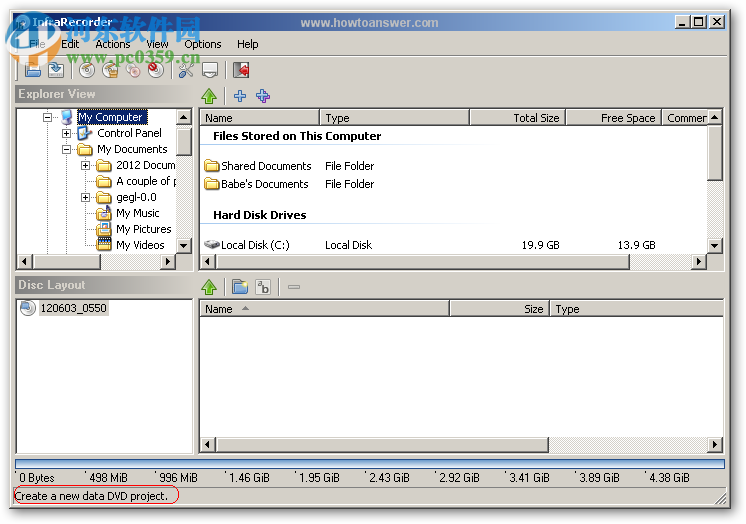Screen dimensions: 746x524
Task: Click the devices drive icon in toolbar
Action: click(210, 70)
